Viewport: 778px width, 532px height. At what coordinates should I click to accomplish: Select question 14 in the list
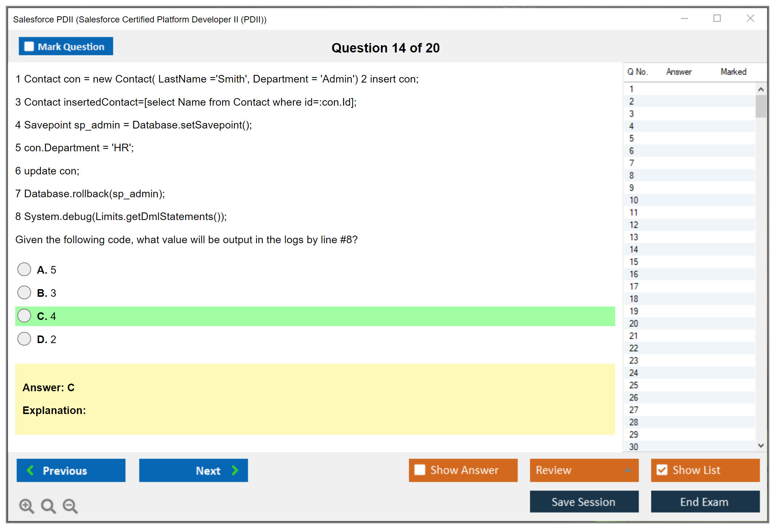pos(634,249)
